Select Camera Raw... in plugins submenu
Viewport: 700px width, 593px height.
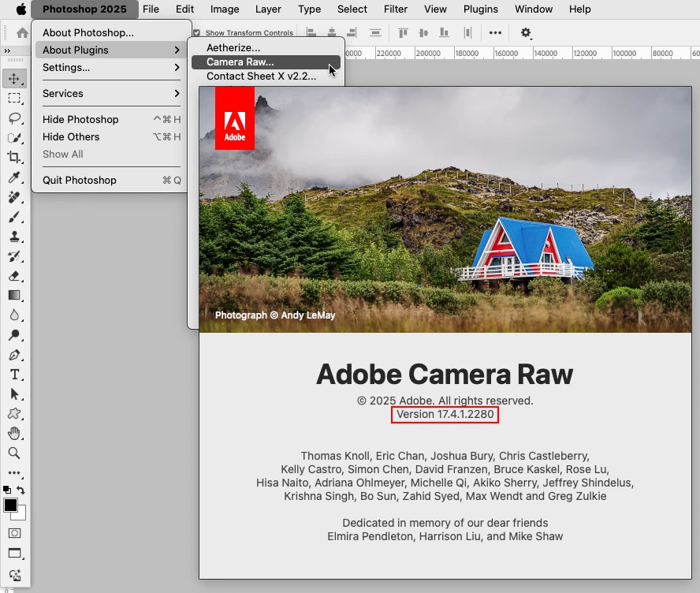pos(266,62)
